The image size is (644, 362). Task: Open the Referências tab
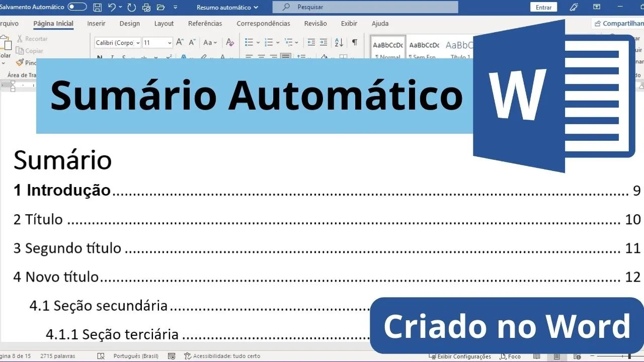click(205, 23)
